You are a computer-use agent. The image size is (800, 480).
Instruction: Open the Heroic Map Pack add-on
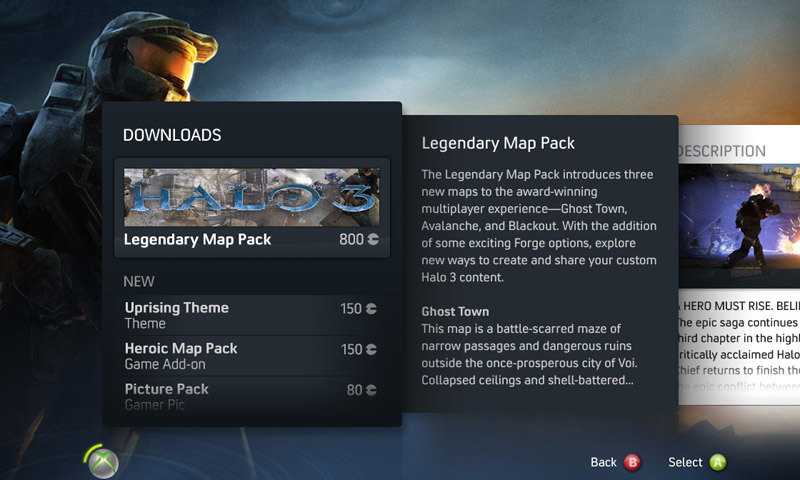[251, 356]
